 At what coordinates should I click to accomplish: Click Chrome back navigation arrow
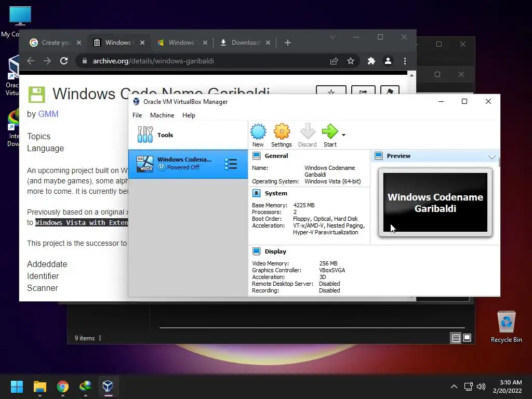31,61
